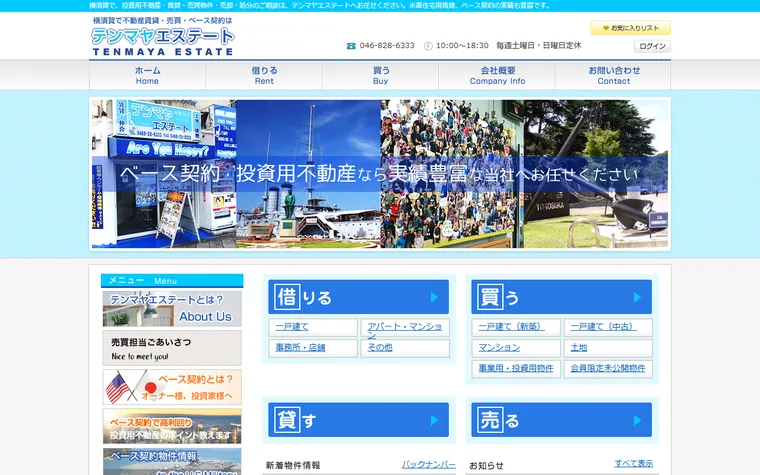The width and height of the screenshot is (760, 475).
Task: Click the 売る blue header button
Action: (x=562, y=420)
